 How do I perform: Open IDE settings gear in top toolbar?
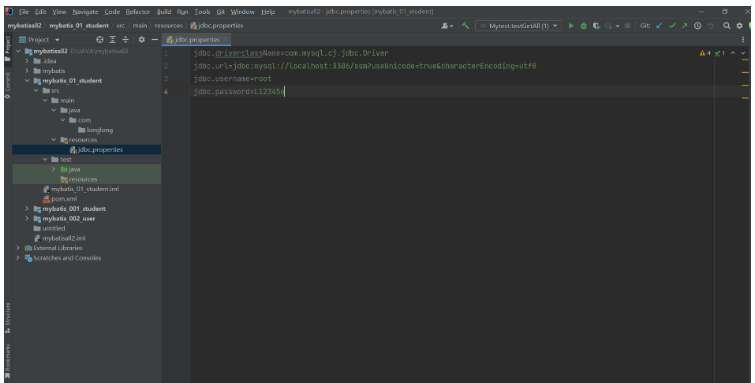pos(740,26)
